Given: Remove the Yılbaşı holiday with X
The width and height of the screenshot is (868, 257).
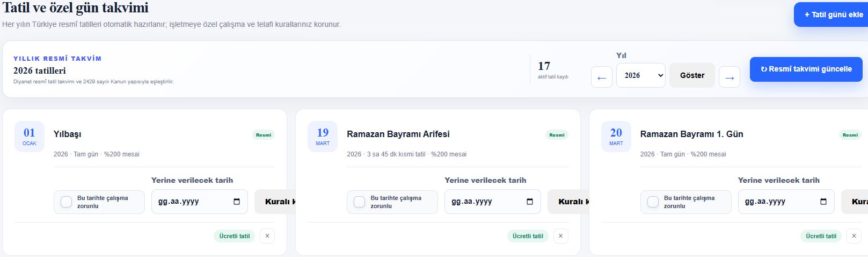Looking at the screenshot, I should tap(267, 236).
